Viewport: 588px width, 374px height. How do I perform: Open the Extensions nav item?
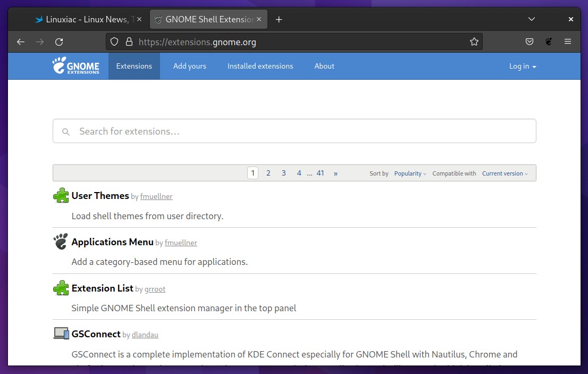(134, 66)
